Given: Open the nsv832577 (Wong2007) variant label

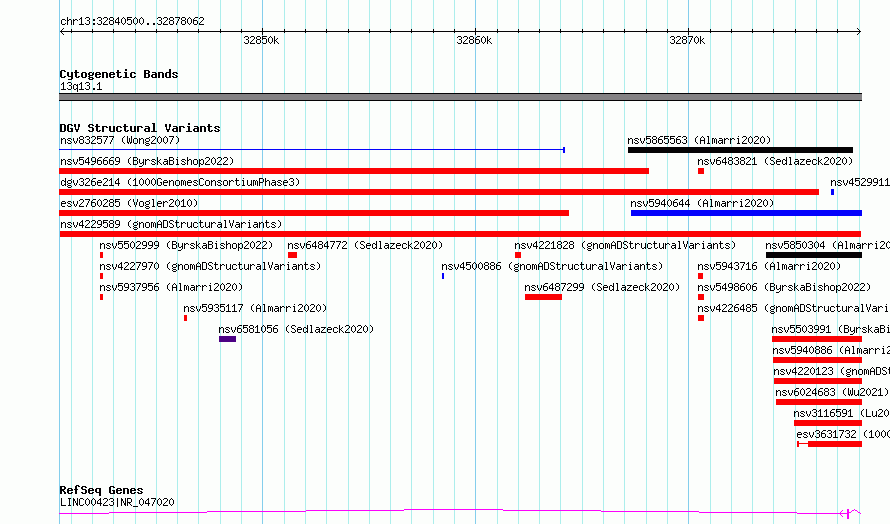Looking at the screenshot, I should [120, 140].
